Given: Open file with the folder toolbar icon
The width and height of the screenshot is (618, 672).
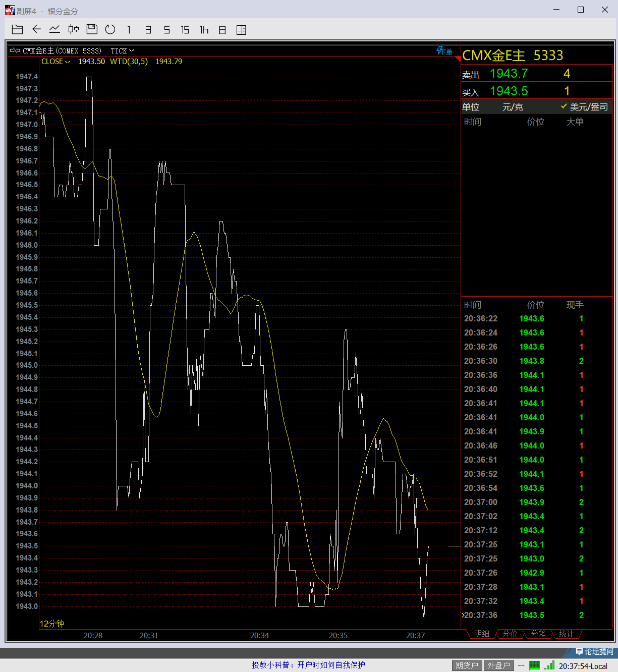Looking at the screenshot, I should [x=17, y=30].
